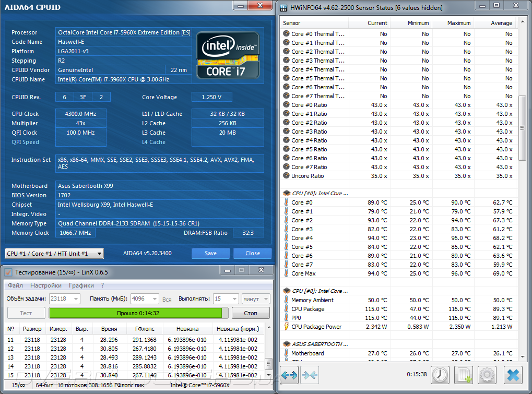Click the Невязка (норм.) column header
The height and width of the screenshot is (394, 532).
(238, 329)
